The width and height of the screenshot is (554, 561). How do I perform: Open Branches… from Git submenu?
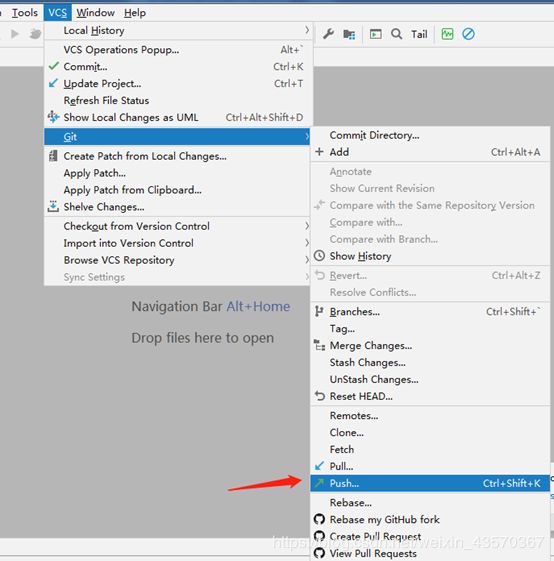click(x=430, y=312)
